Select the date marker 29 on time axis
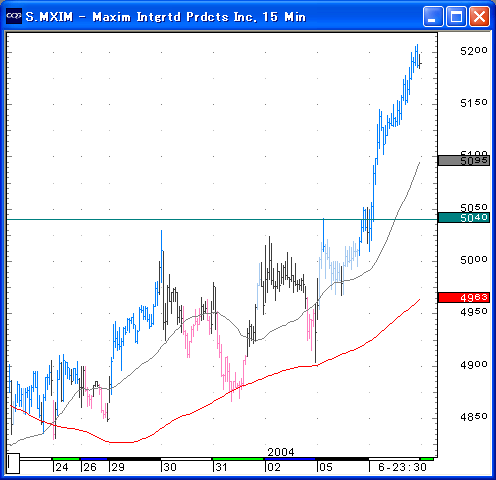The height and width of the screenshot is (480, 496). [x=118, y=467]
